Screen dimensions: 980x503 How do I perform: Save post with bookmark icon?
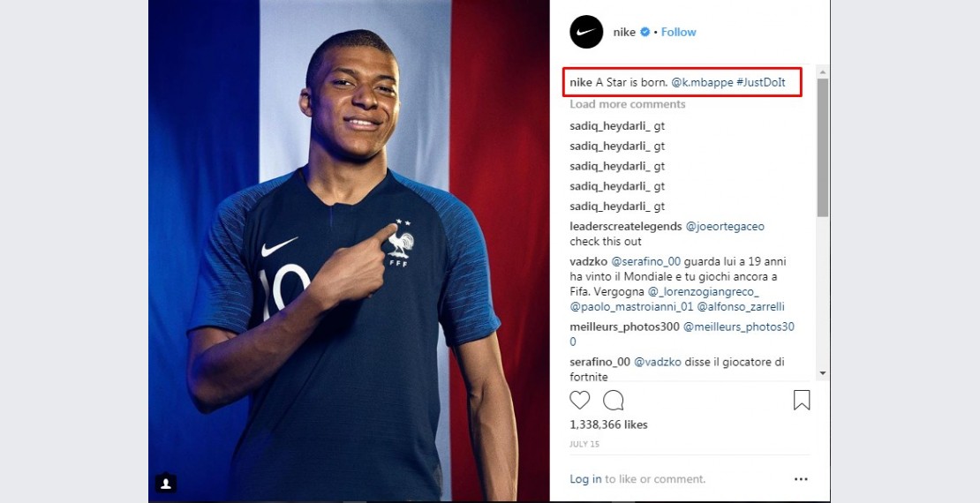[802, 401]
